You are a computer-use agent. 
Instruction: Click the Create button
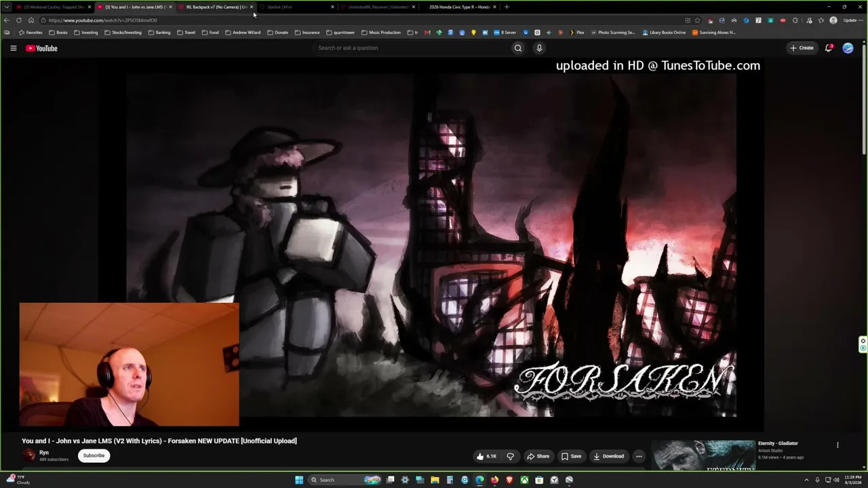click(802, 48)
